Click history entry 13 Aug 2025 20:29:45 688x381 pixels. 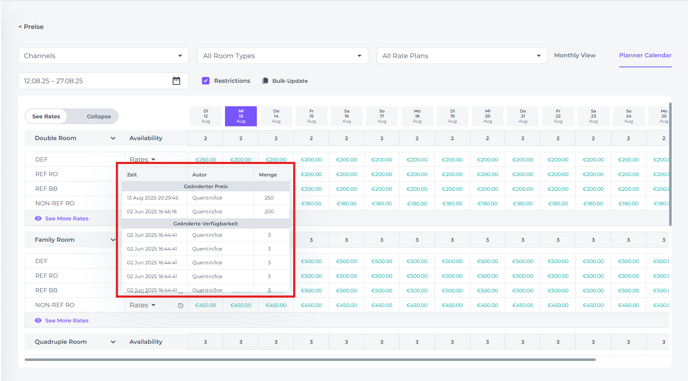tap(152, 198)
